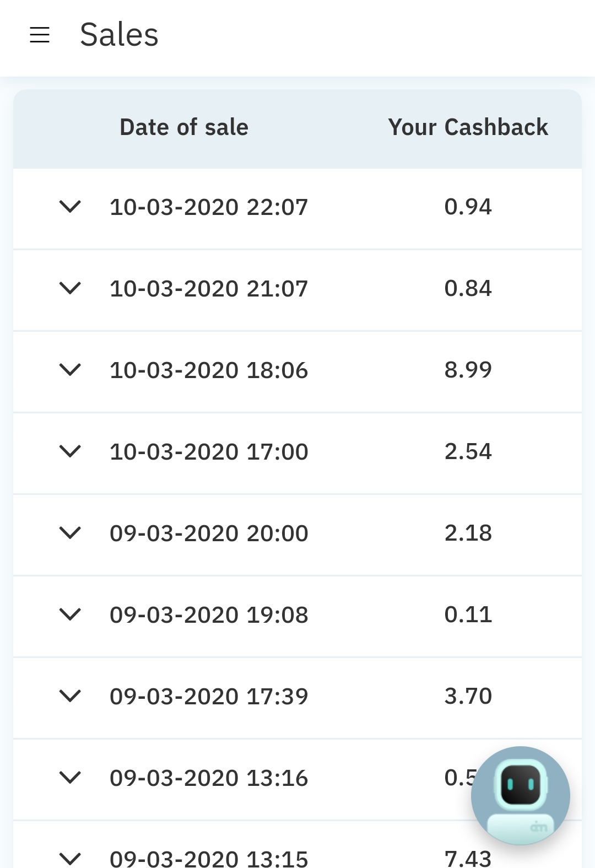Expand sale details for 10-03-2020 18:06

point(70,370)
